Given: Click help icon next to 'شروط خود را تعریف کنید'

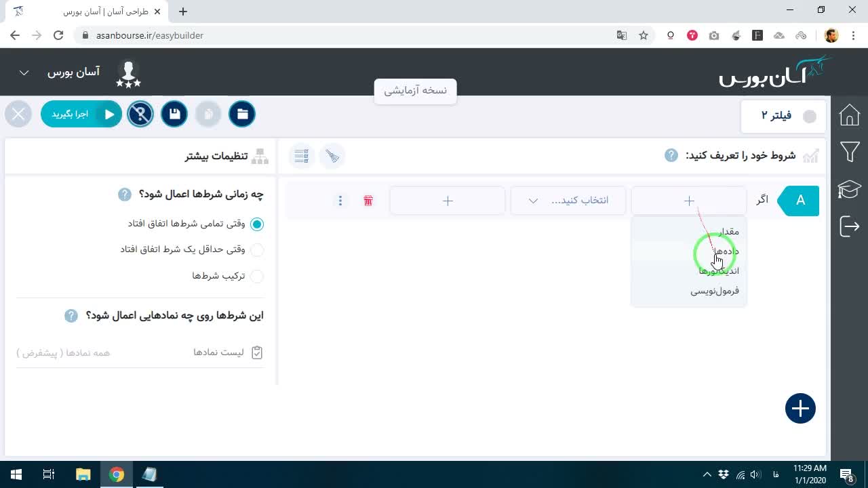Looking at the screenshot, I should [671, 155].
